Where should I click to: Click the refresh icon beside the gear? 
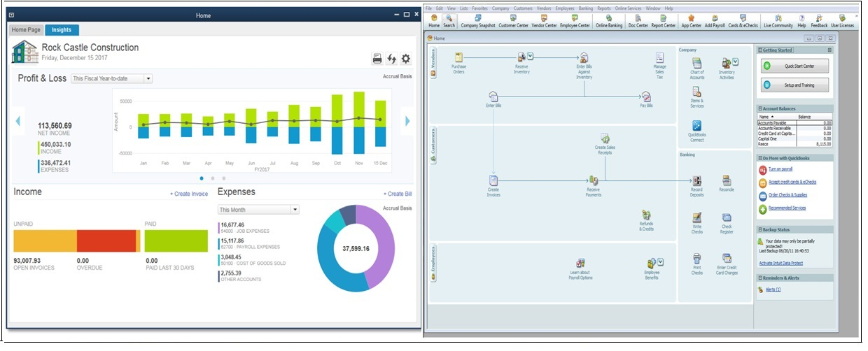(x=391, y=59)
